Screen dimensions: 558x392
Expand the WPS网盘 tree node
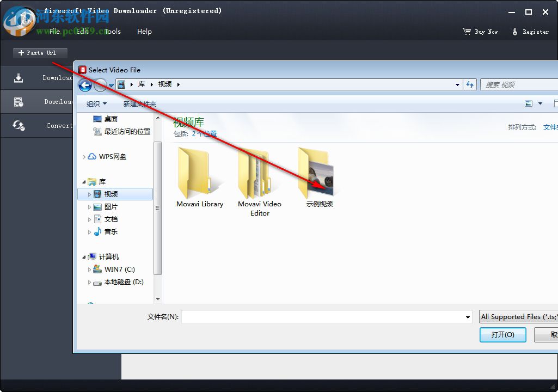85,156
